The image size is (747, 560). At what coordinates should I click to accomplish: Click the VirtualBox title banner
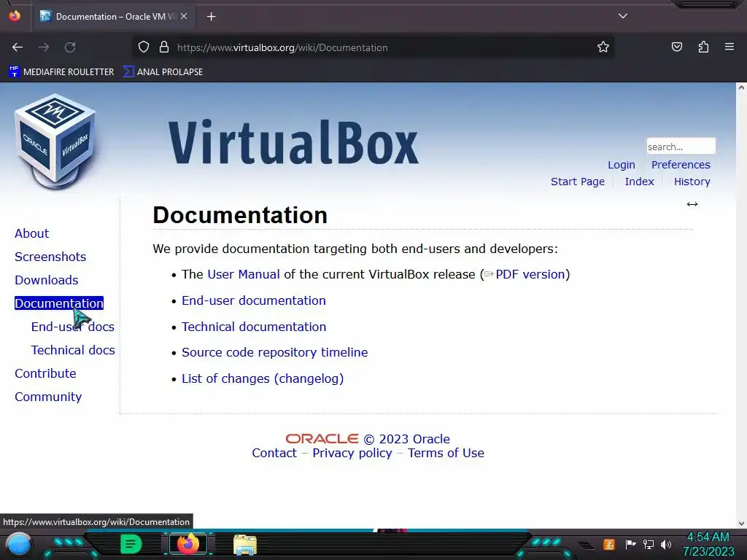click(x=293, y=142)
